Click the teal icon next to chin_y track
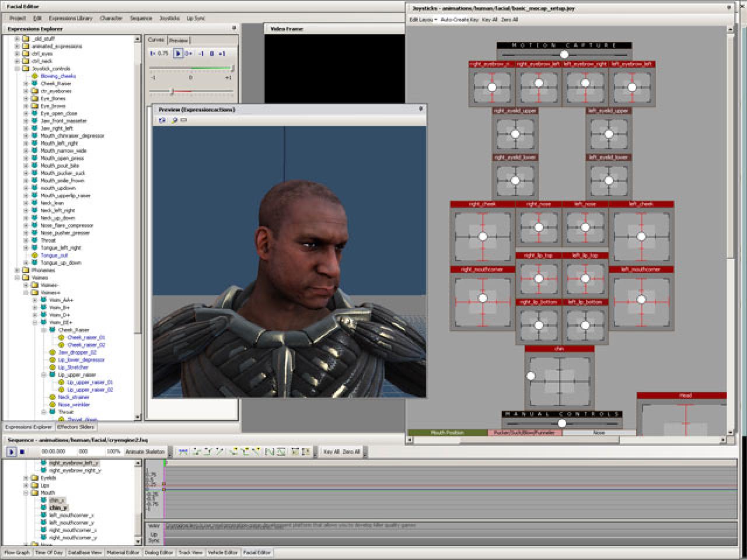 [x=43, y=508]
